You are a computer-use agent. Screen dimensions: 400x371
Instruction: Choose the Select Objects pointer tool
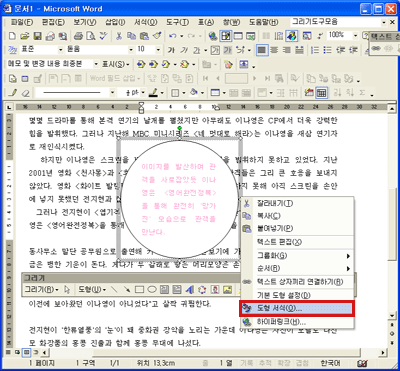coord(67,289)
